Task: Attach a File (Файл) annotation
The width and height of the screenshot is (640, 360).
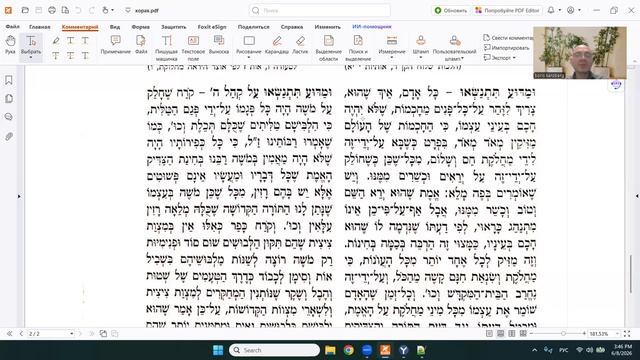Action: click(141, 44)
